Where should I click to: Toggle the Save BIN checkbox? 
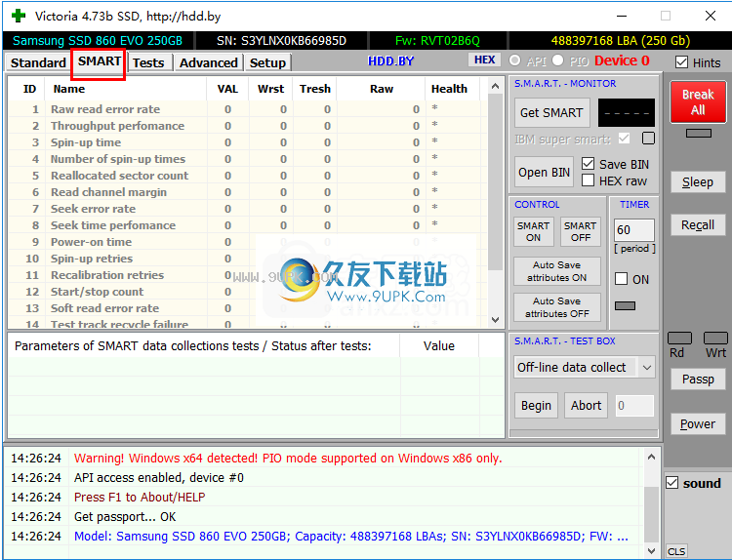click(589, 164)
